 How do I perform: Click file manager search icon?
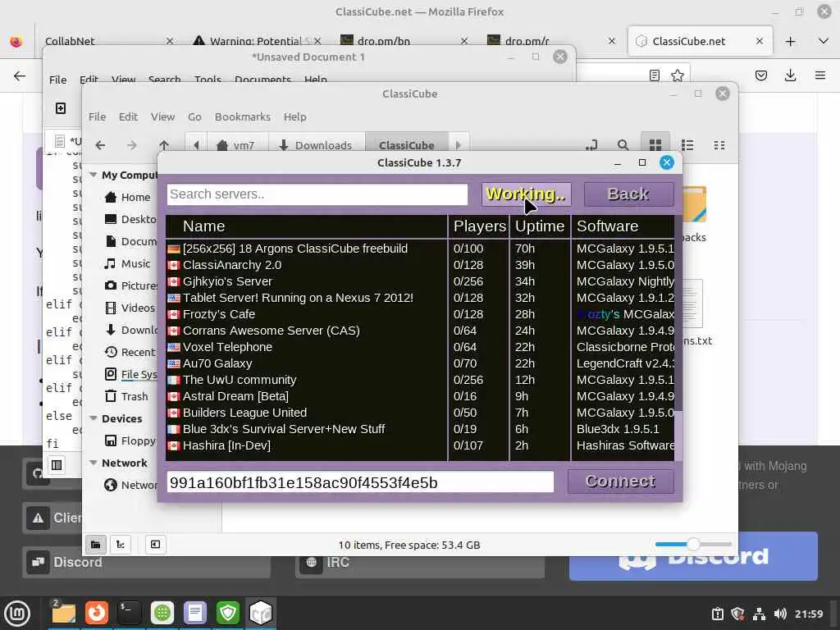click(623, 145)
